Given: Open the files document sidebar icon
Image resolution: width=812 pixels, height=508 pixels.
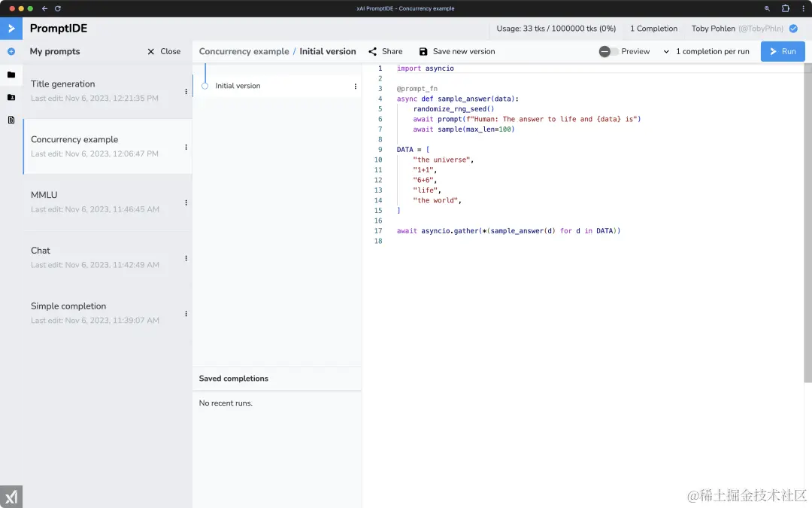Looking at the screenshot, I should (11, 120).
